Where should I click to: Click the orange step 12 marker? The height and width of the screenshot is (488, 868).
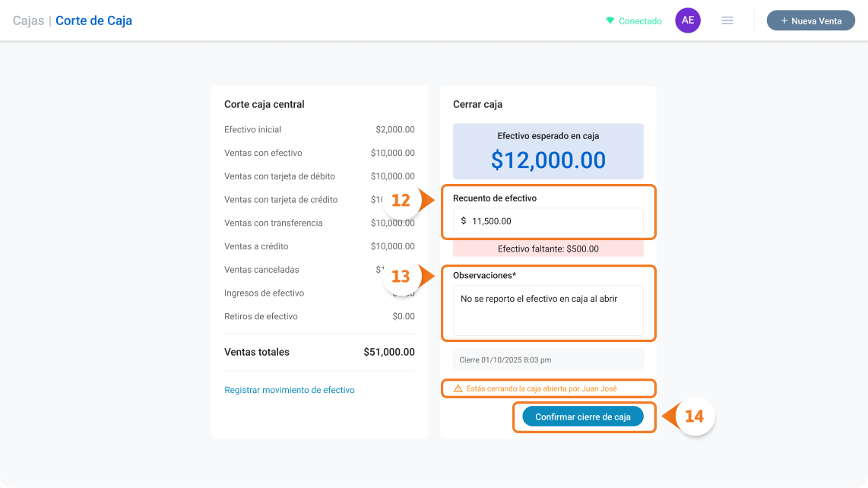click(x=401, y=199)
